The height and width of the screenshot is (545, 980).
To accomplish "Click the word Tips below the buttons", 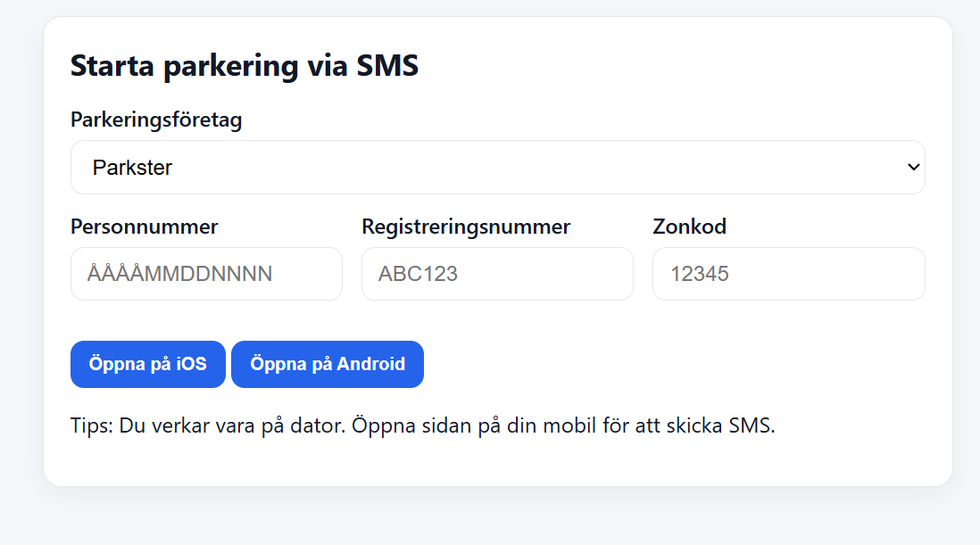I will click(88, 425).
